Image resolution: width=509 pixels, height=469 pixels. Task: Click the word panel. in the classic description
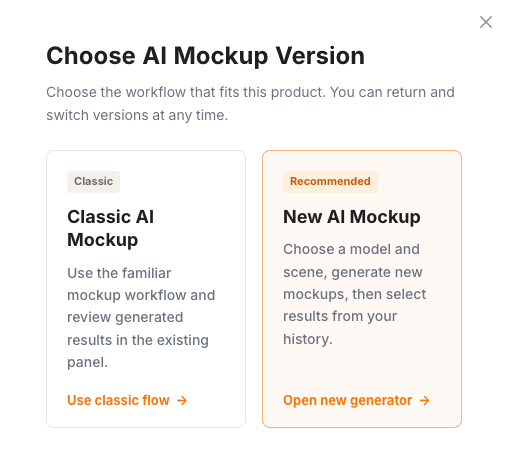87,363
